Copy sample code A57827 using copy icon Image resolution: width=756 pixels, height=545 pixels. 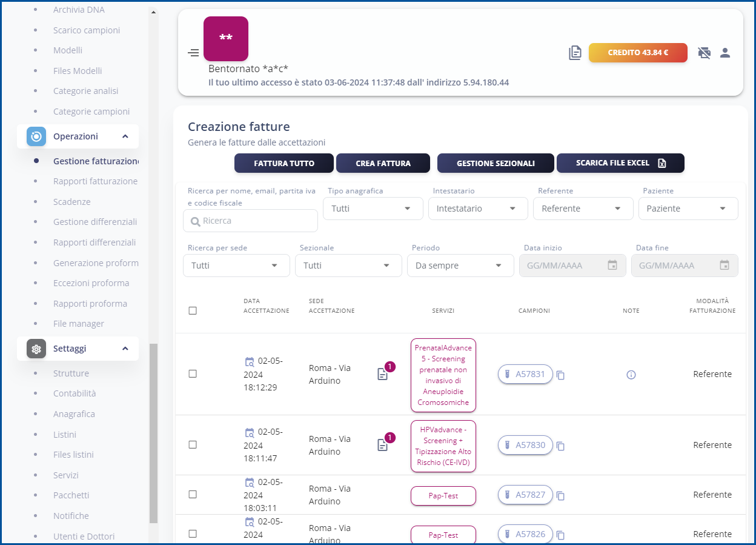click(561, 496)
